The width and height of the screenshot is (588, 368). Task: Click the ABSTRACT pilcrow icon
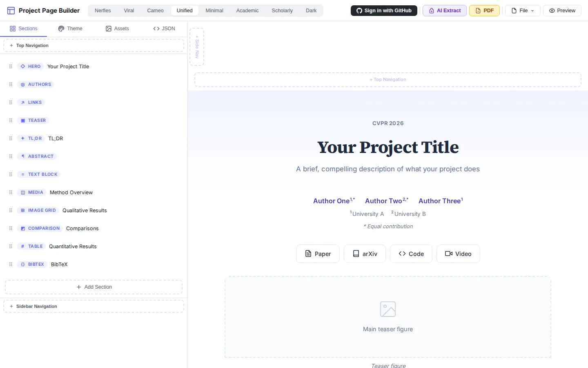(23, 156)
